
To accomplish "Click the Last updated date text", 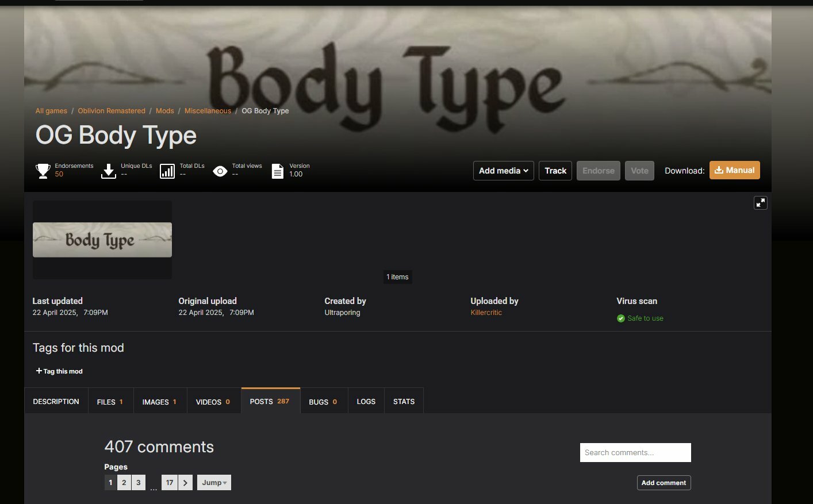I will pos(70,313).
